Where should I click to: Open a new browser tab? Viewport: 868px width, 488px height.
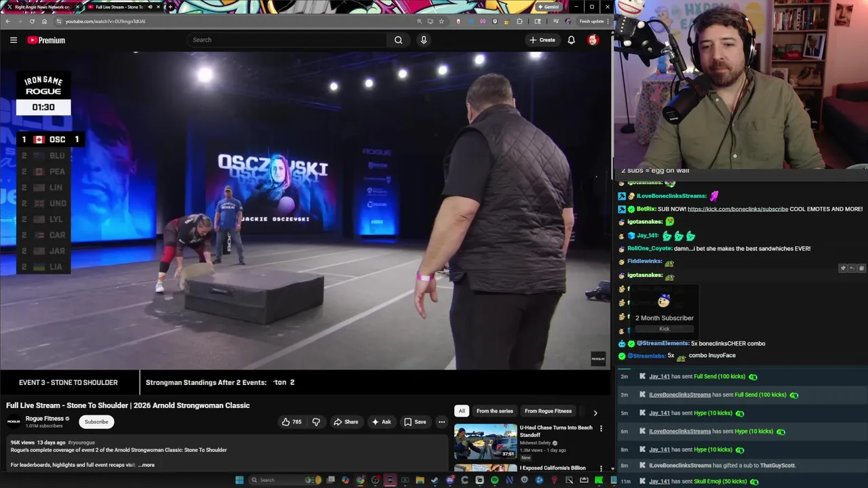pyautogui.click(x=170, y=7)
